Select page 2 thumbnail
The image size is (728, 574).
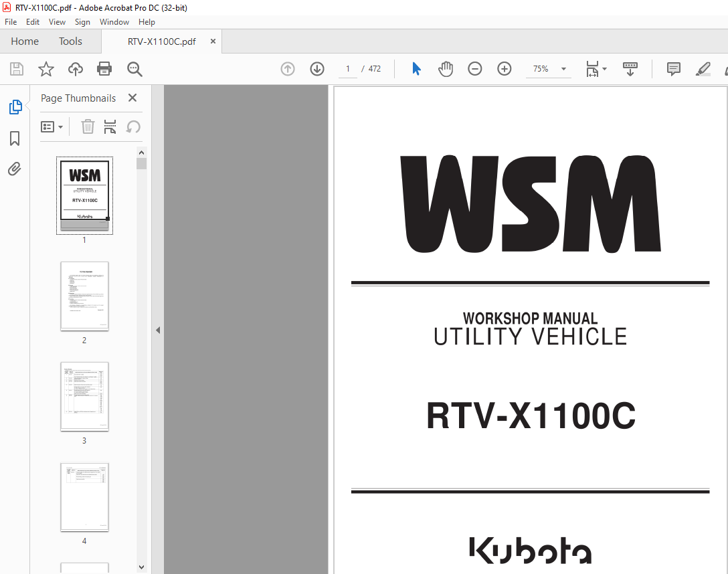pyautogui.click(x=84, y=296)
